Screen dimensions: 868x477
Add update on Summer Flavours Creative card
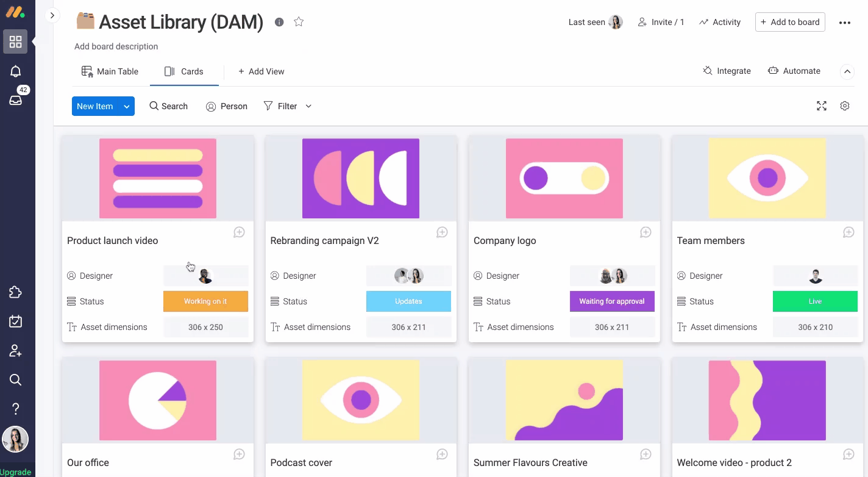646,454
